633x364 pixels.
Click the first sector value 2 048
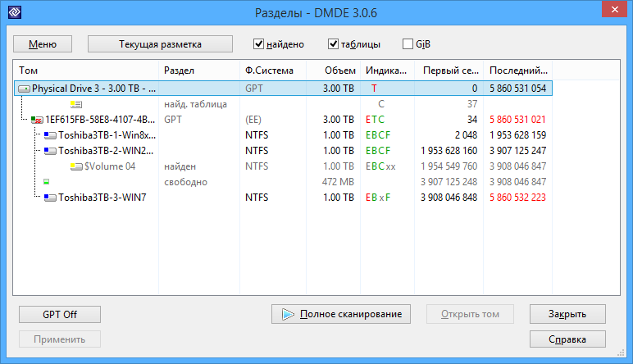pyautogui.click(x=466, y=135)
